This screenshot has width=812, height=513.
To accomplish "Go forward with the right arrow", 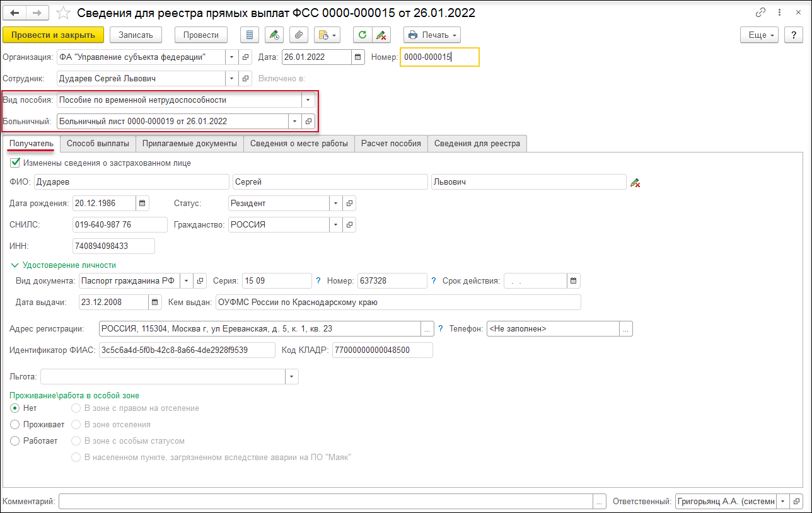I will pyautogui.click(x=37, y=13).
